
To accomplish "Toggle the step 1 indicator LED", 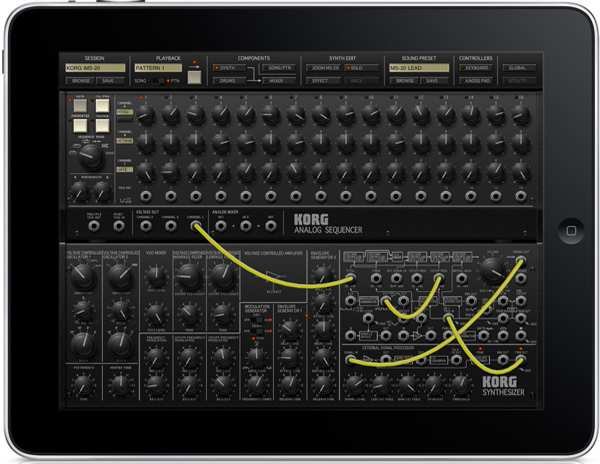I will [x=141, y=98].
